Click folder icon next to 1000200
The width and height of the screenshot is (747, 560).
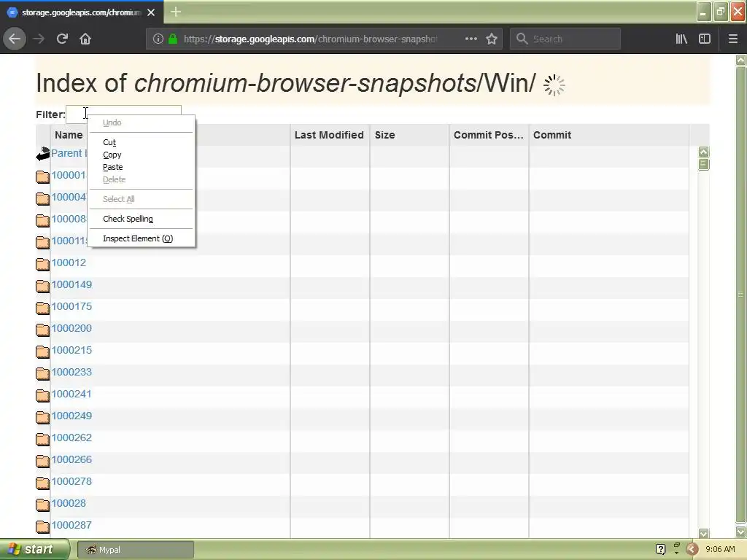coord(42,330)
